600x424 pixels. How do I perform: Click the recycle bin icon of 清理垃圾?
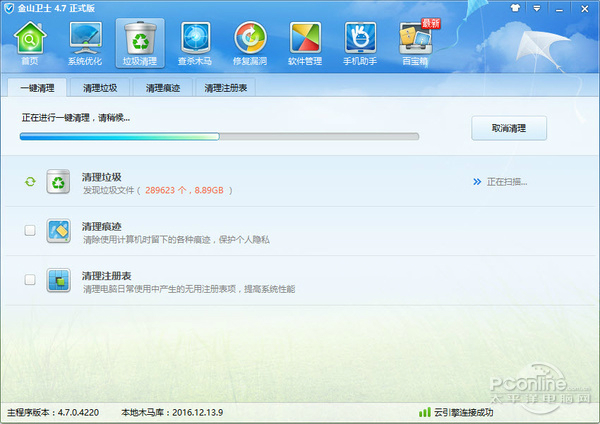pos(58,181)
